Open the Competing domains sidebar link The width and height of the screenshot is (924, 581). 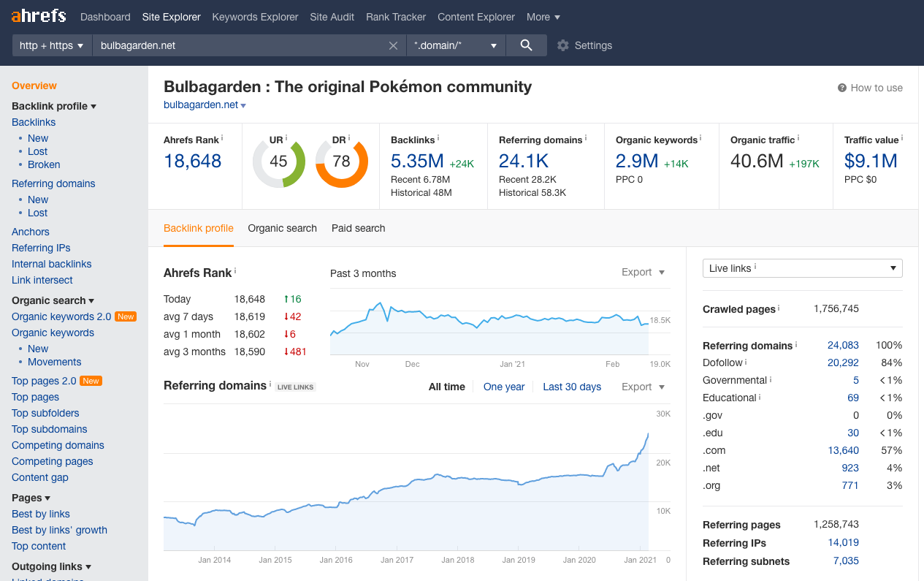click(58, 445)
